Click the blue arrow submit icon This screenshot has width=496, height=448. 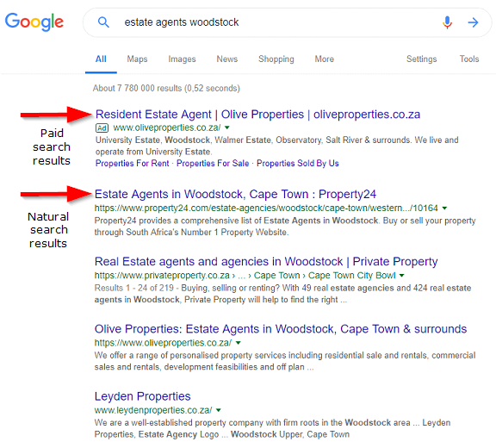click(473, 22)
